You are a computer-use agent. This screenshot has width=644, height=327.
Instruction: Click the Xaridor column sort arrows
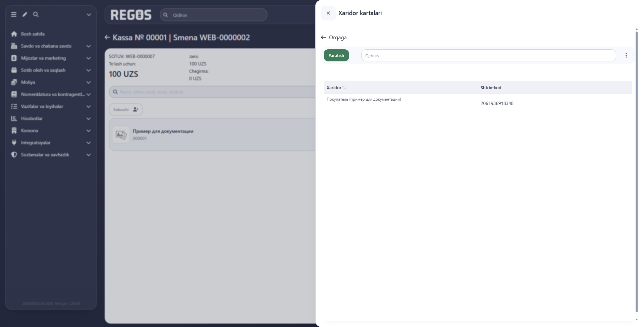(344, 88)
